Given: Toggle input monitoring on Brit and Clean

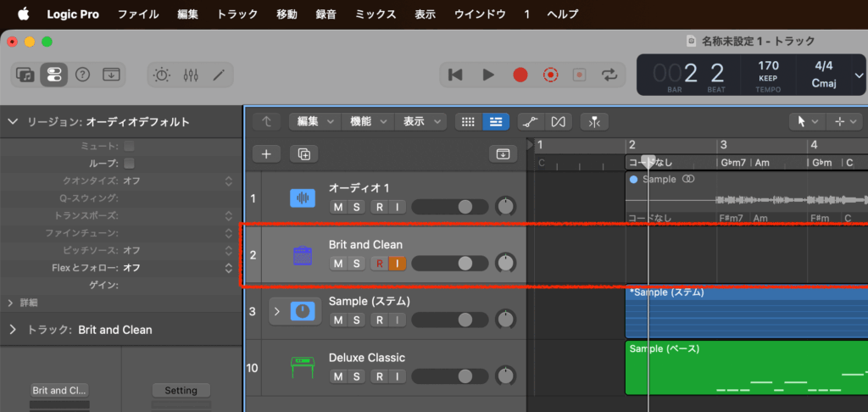Looking at the screenshot, I should click(398, 264).
